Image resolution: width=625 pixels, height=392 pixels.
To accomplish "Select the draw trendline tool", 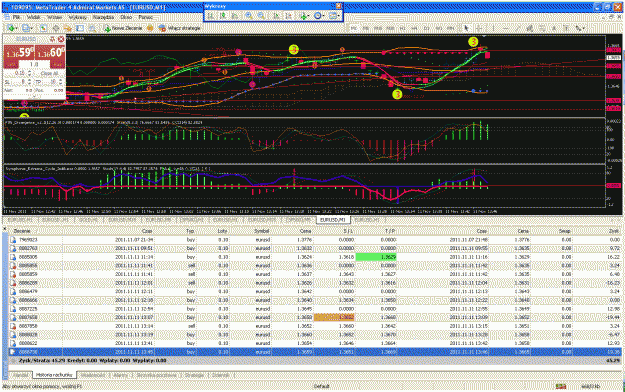I will pos(517,28).
